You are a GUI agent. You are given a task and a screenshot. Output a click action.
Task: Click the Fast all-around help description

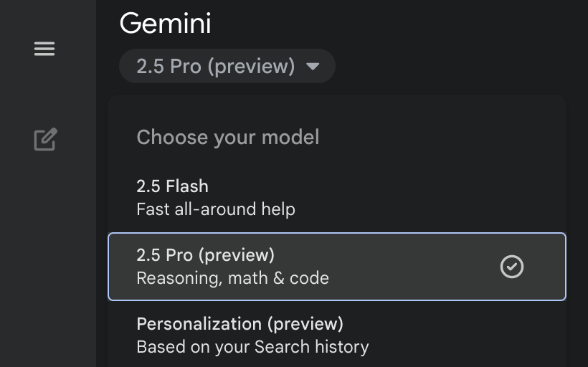pos(216,209)
